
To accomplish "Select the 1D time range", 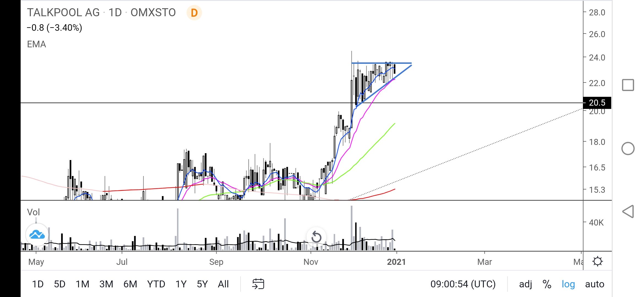I will [x=38, y=284].
